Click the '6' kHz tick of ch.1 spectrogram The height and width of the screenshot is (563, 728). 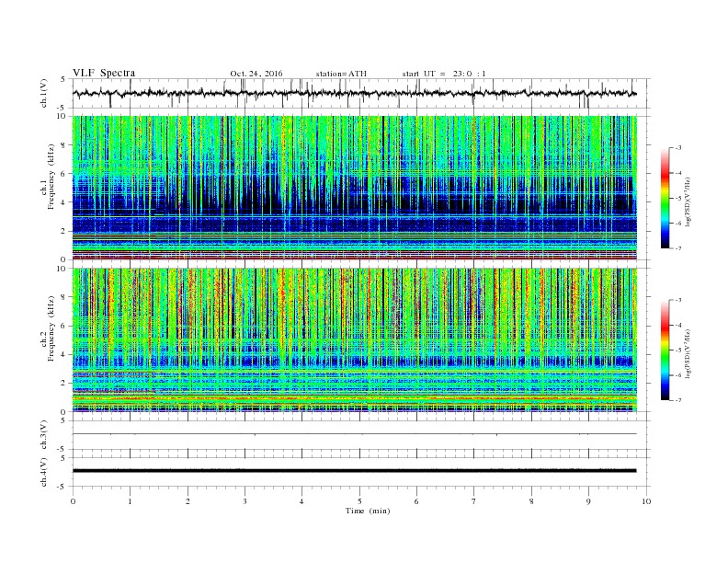point(63,174)
